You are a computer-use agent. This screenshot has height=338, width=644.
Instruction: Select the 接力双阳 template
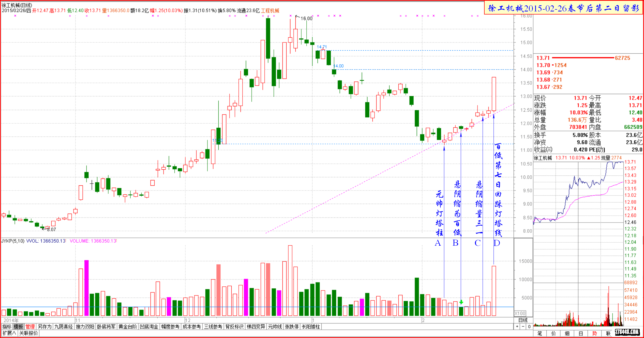click(85, 327)
